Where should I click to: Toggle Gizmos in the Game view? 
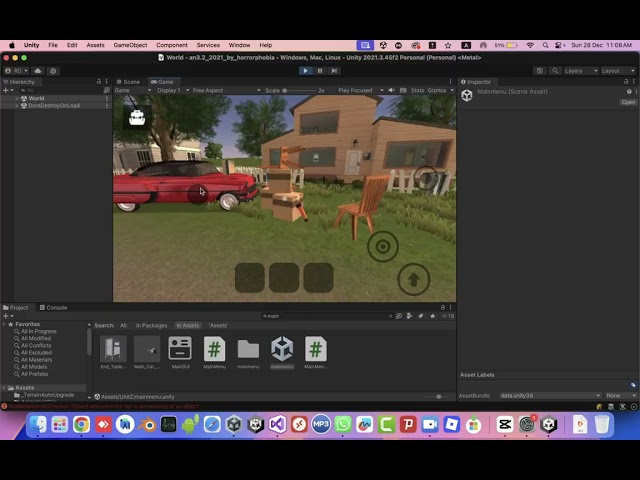click(x=437, y=90)
